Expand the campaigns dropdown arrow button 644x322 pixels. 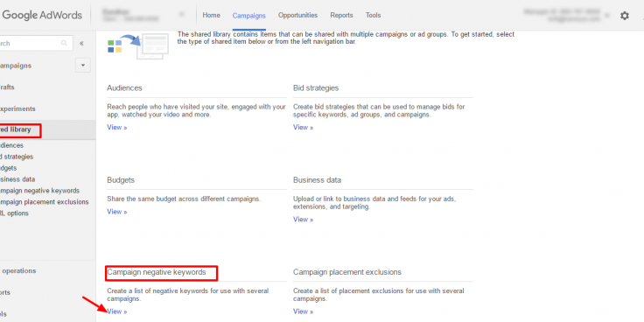(x=83, y=66)
